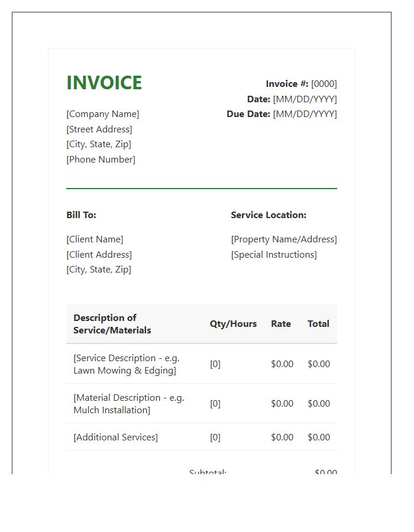Click the Mulch Installation material description cell
This screenshot has width=414, height=532.
pyautogui.click(x=128, y=404)
